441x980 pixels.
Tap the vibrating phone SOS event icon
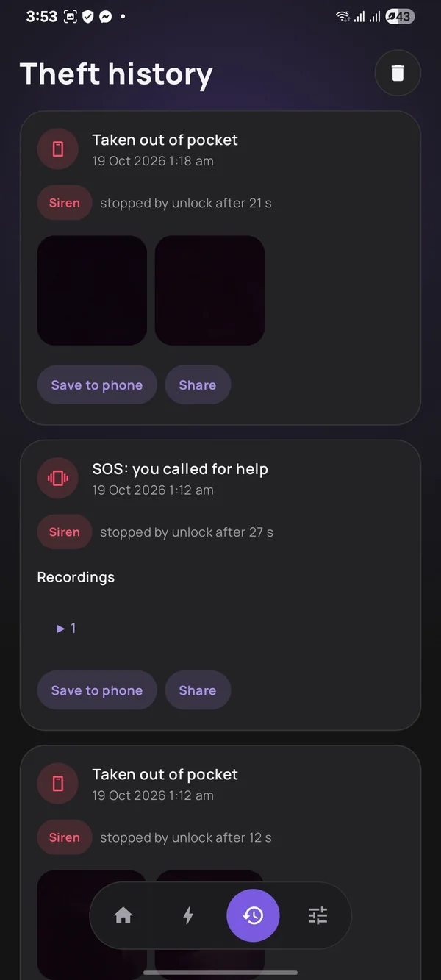[58, 479]
